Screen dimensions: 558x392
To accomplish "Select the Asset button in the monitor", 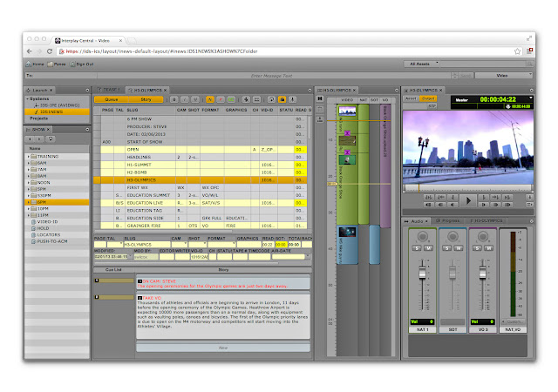I will coord(411,98).
